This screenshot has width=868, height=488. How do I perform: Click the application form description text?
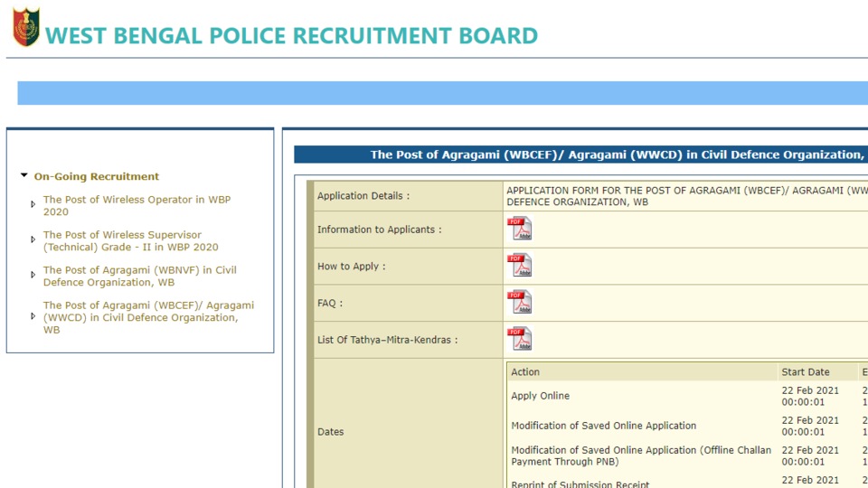(x=687, y=196)
